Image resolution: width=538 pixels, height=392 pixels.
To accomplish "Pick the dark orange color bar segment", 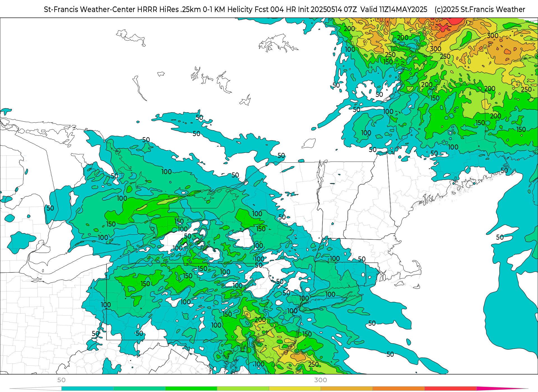I will coord(398,389).
